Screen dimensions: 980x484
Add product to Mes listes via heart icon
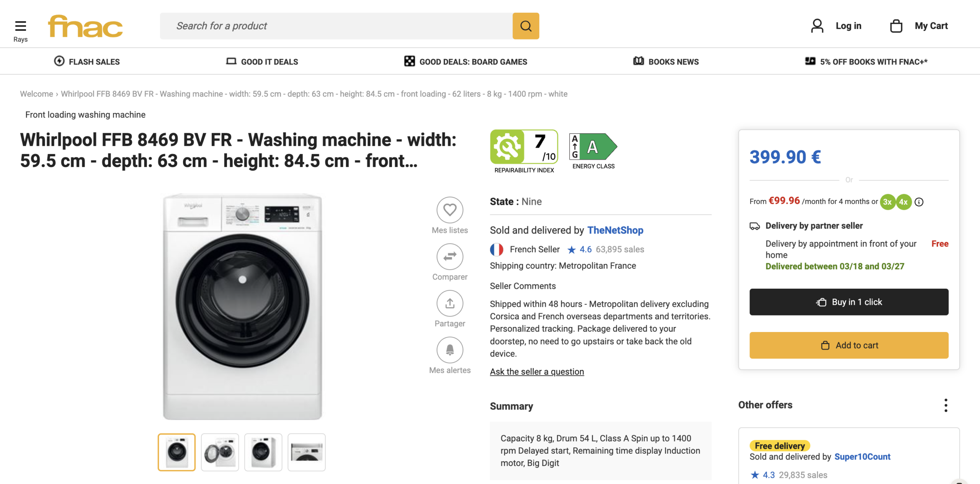click(x=450, y=209)
